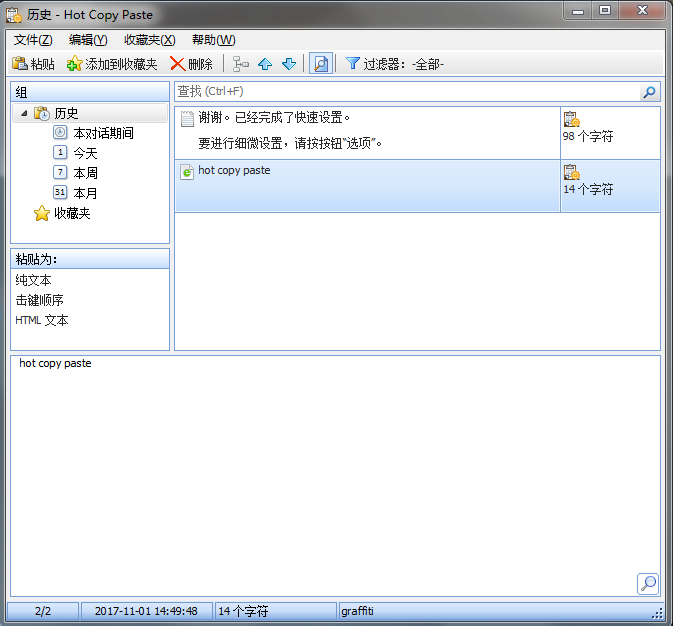Choose 纯文本 paste format
673x626 pixels.
(33, 280)
